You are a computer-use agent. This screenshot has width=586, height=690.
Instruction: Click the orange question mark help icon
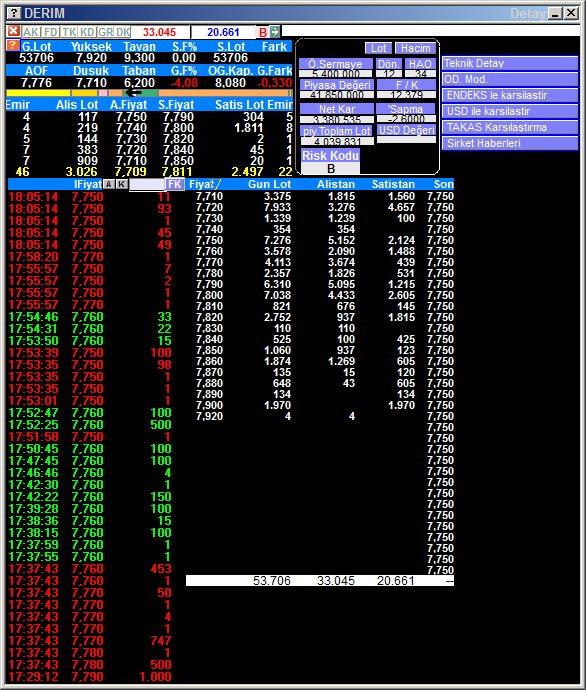point(13,45)
